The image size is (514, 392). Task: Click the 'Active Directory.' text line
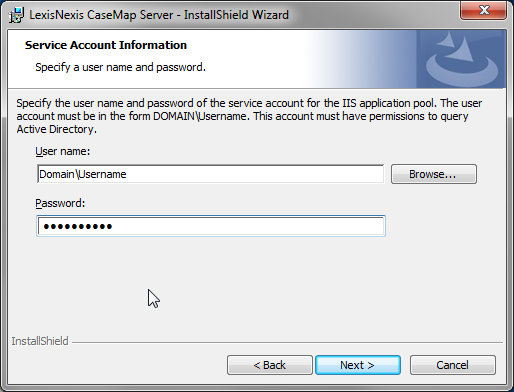tap(57, 129)
